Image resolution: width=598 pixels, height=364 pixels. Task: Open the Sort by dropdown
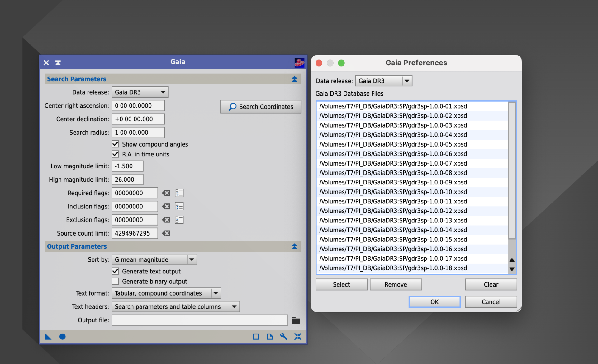(x=154, y=259)
